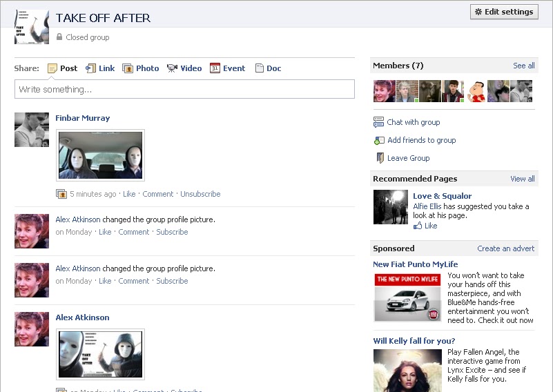Screen dimensions: 553x392
Task: Click the Add friends to group plus icon
Action: 379,140
